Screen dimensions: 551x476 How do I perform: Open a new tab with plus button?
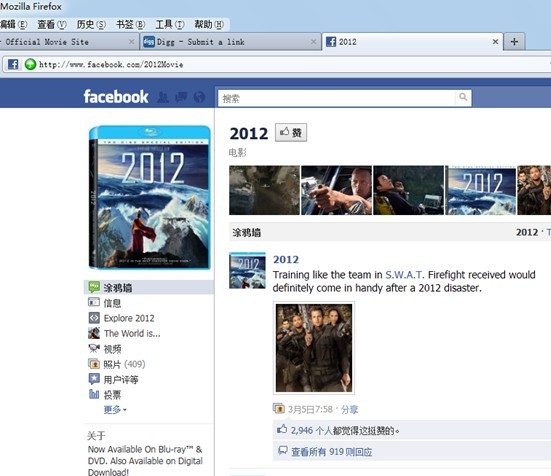pos(514,42)
